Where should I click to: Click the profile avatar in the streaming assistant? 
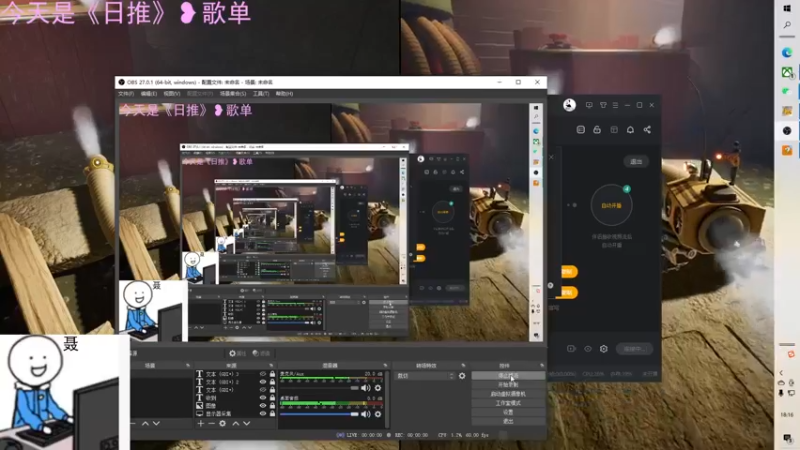569,105
